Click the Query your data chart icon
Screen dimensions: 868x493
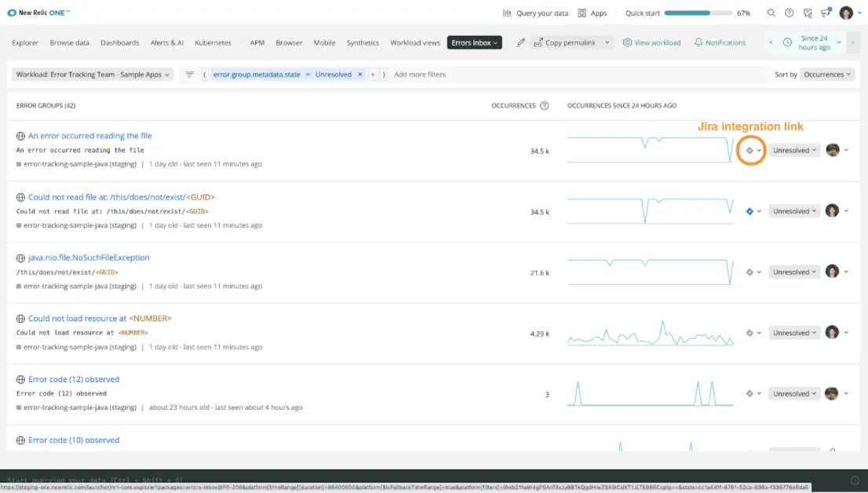[507, 13]
